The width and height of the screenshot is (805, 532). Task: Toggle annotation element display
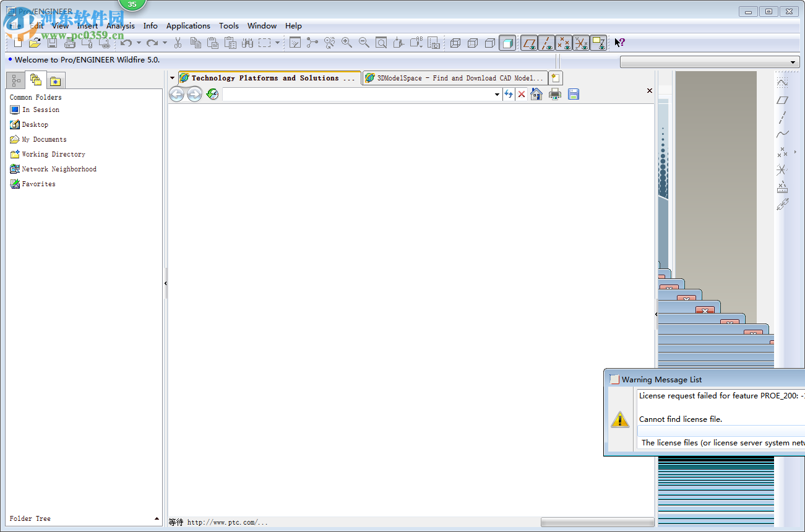click(x=598, y=43)
